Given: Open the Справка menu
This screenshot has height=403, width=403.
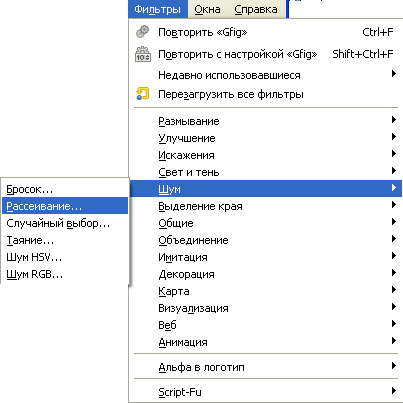Looking at the screenshot, I should click(256, 9).
